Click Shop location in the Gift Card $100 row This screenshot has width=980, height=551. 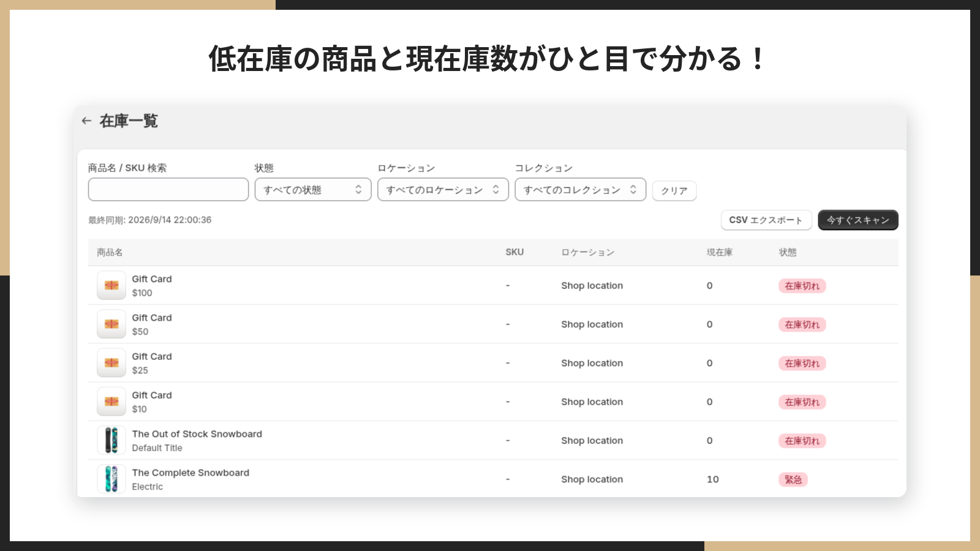coord(592,285)
